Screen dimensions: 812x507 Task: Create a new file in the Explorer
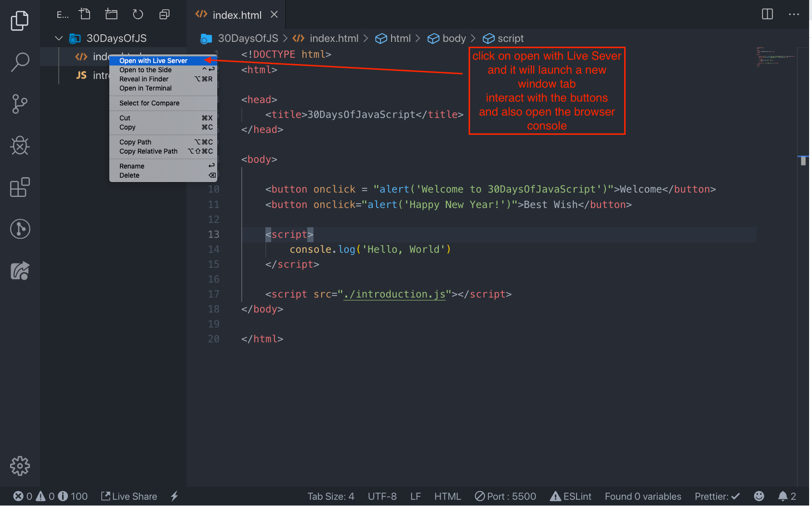[x=85, y=14]
